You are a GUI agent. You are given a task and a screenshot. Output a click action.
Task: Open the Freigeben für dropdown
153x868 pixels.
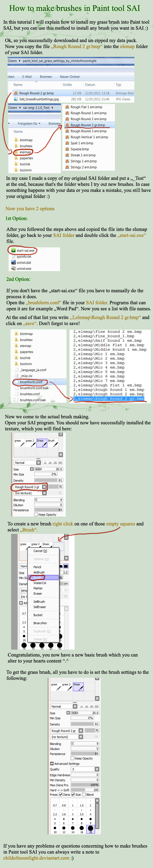tap(29, 124)
